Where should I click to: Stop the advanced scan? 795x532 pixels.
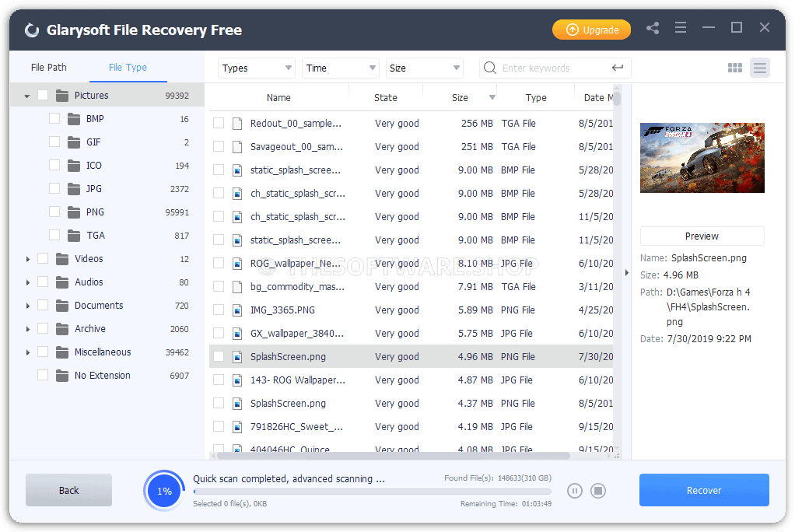[598, 491]
